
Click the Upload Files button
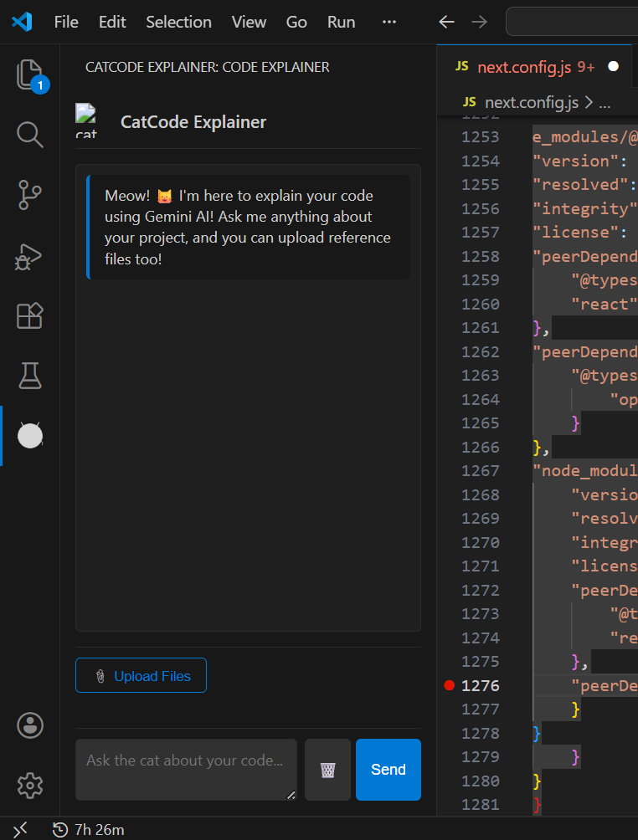(x=141, y=676)
